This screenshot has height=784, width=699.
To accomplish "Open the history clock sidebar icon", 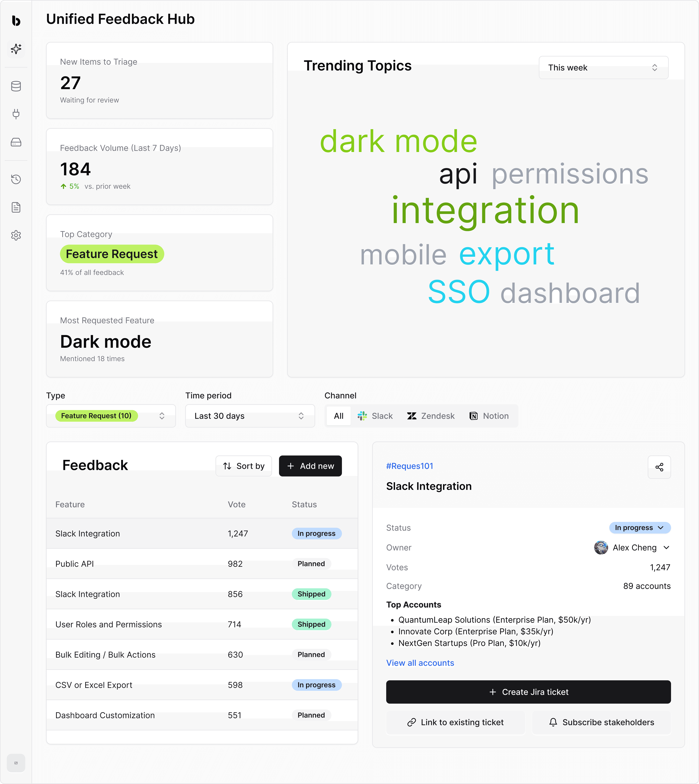I will 16,179.
